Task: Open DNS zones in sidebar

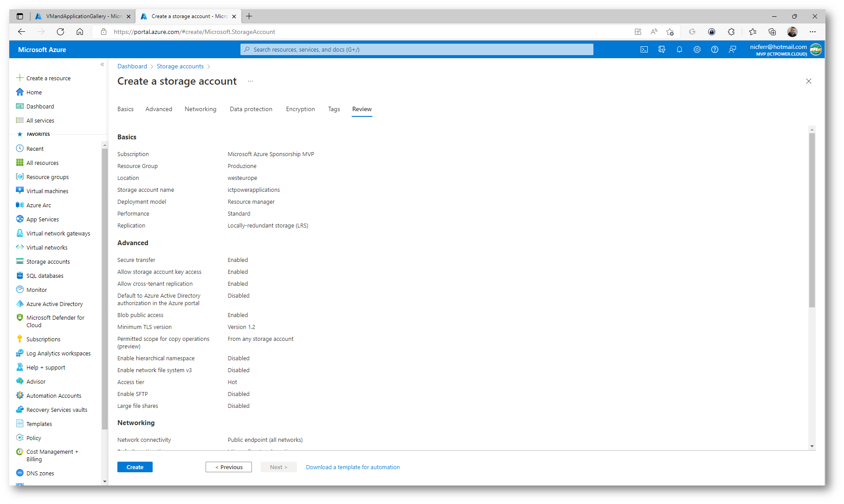Action: pyautogui.click(x=40, y=473)
